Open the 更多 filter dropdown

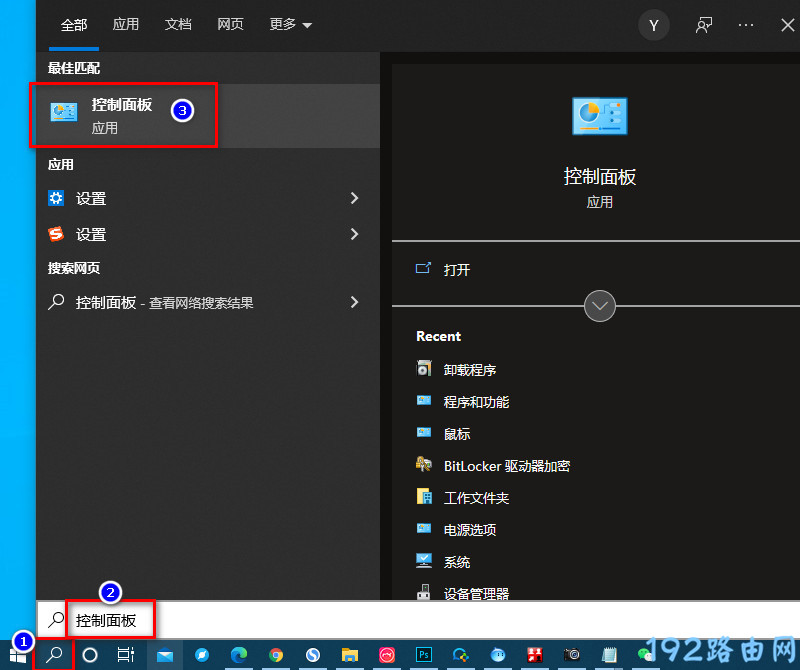[x=291, y=25]
